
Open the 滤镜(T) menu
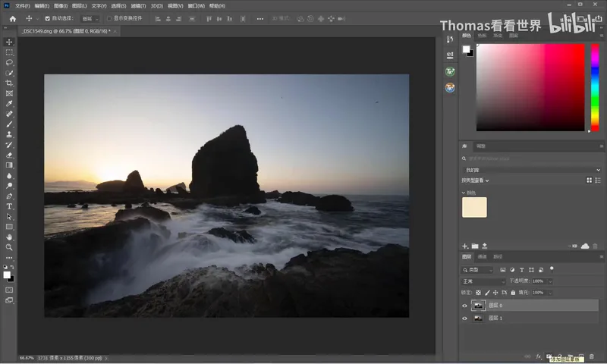point(138,6)
